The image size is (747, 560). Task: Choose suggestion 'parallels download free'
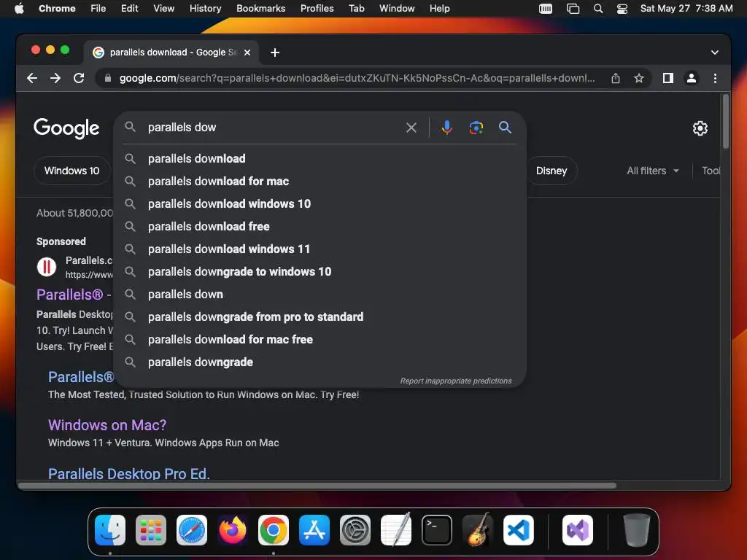point(320,226)
